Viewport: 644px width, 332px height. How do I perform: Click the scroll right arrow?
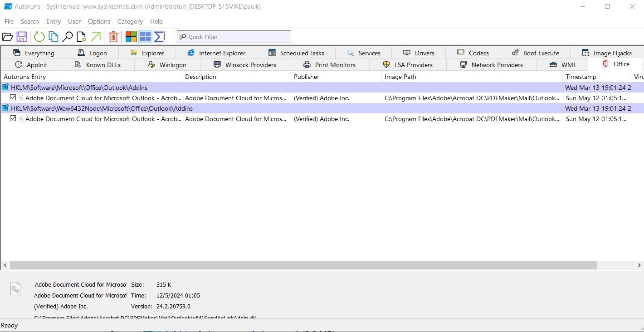click(639, 265)
